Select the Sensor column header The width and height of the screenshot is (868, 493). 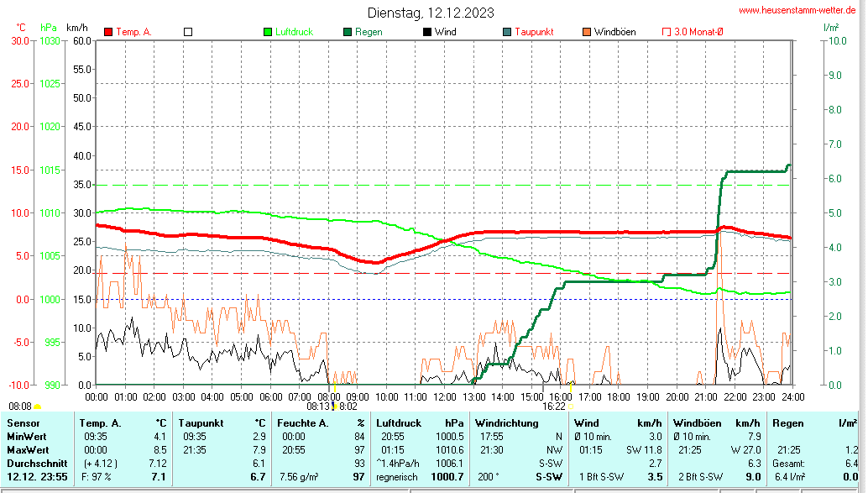click(23, 422)
